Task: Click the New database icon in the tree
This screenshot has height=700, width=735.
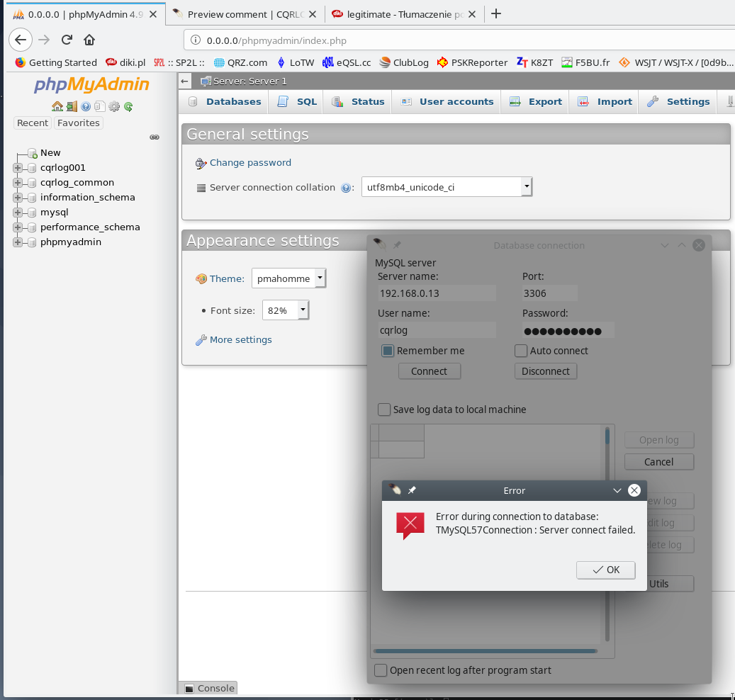Action: 33,153
